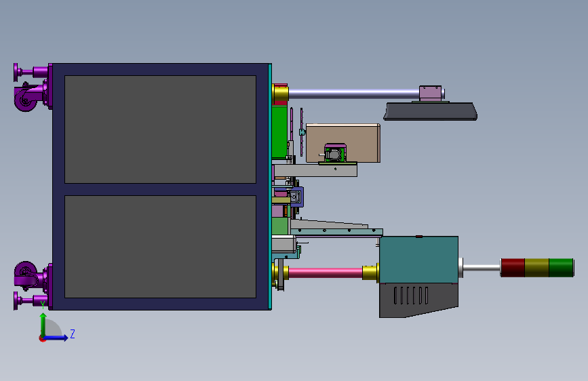
Task: Select the dark gray tray under the lavender shaft
Action: pyautogui.click(x=430, y=111)
